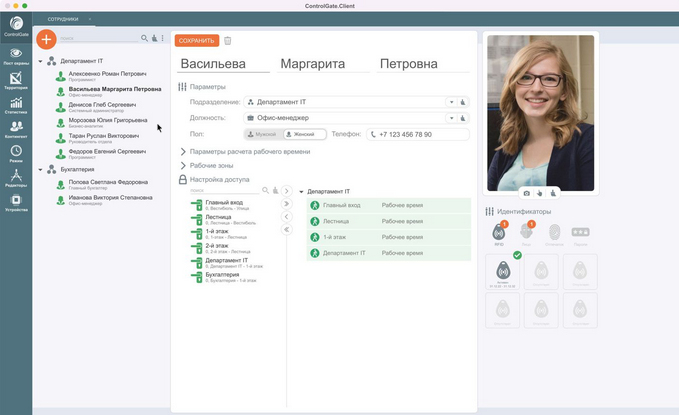Click the orange add employee plus button

[46, 39]
